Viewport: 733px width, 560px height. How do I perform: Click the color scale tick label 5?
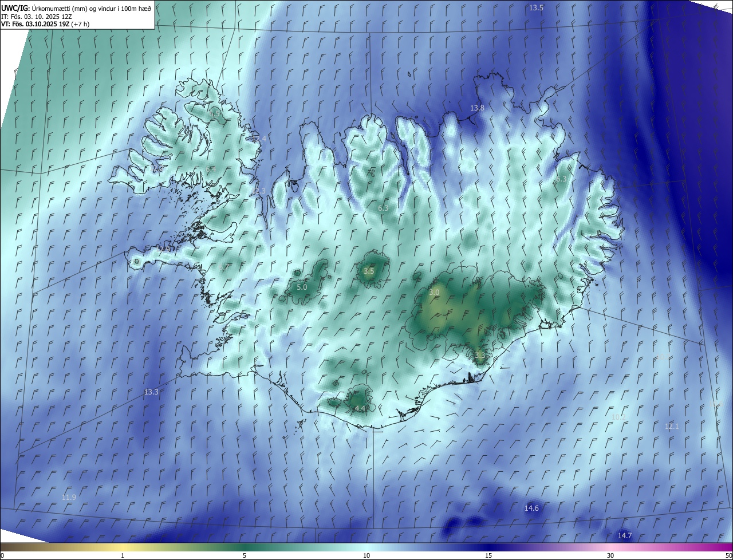tap(245, 556)
